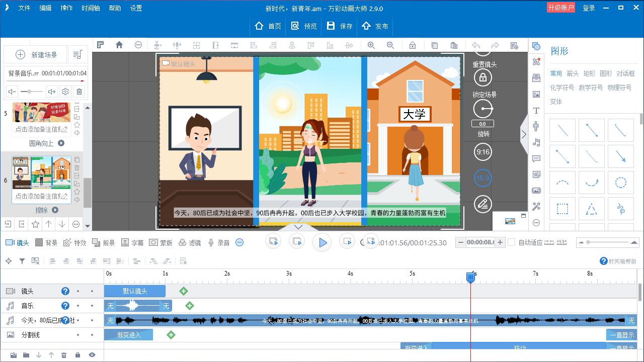Toggle the auto-adapt checkbox

(512, 242)
